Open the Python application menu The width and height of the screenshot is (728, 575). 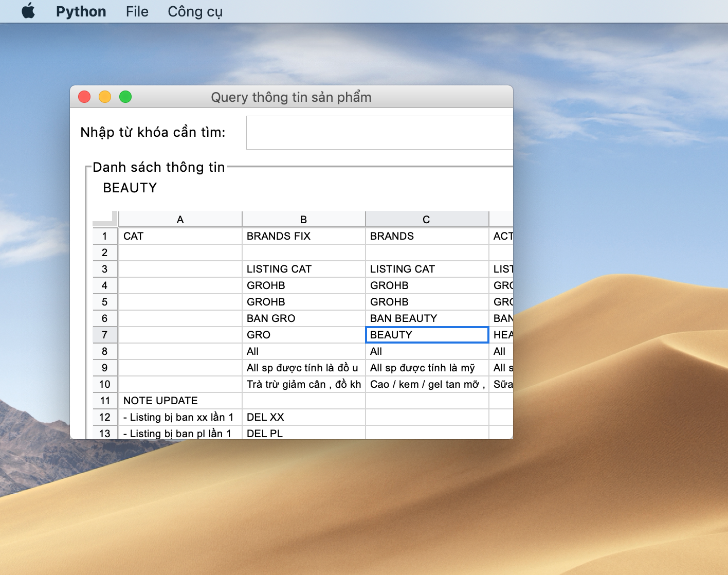pos(81,11)
